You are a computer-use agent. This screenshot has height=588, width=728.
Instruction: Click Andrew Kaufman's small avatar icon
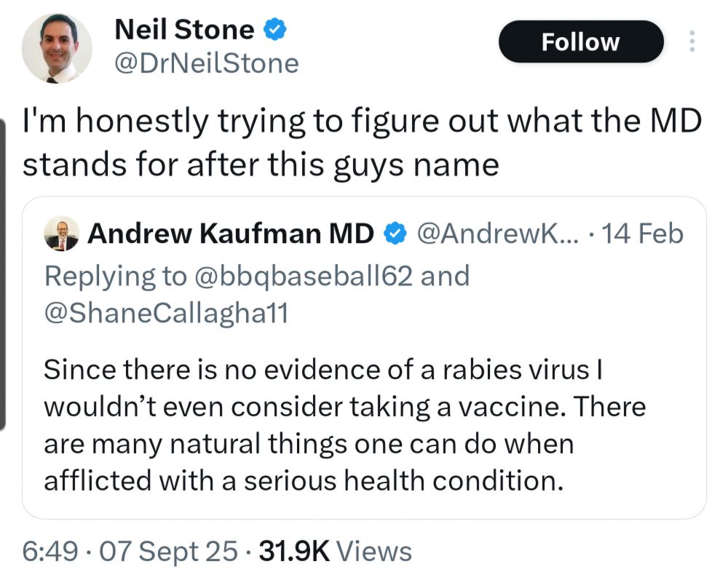[x=61, y=235]
